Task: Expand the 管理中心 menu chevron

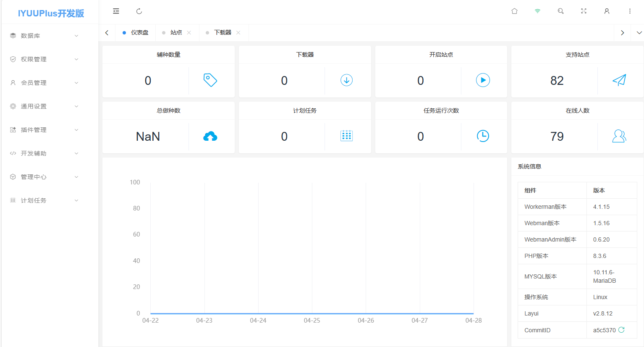Action: pyautogui.click(x=76, y=177)
